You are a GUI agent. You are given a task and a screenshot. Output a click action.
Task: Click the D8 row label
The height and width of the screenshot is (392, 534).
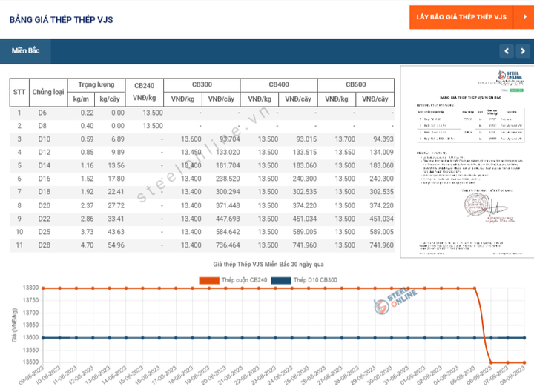(x=42, y=126)
